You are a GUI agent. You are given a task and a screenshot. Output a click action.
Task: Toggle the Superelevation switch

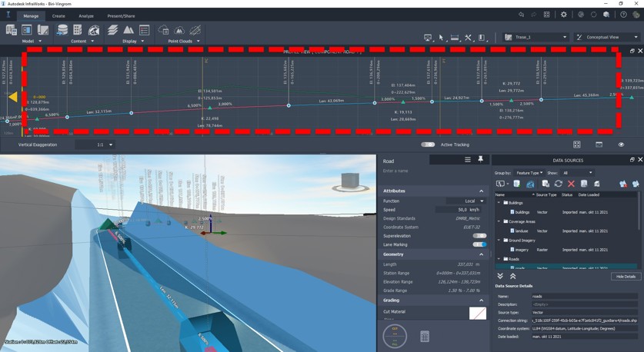click(479, 236)
